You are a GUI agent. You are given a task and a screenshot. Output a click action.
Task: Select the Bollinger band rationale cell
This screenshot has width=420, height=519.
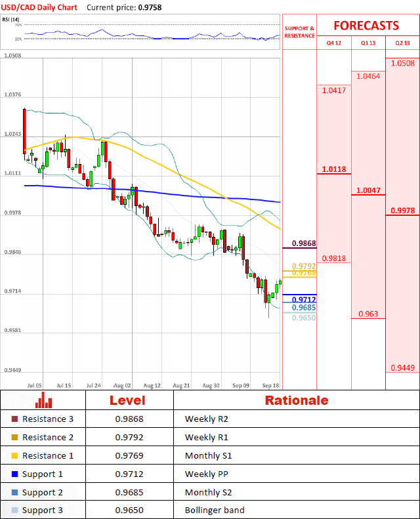215,510
